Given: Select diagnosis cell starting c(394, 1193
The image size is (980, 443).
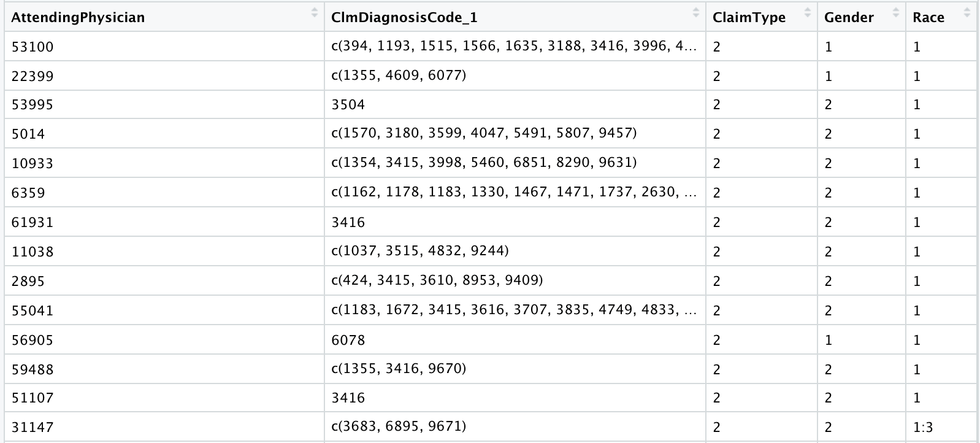Looking at the screenshot, I should coord(515,47).
